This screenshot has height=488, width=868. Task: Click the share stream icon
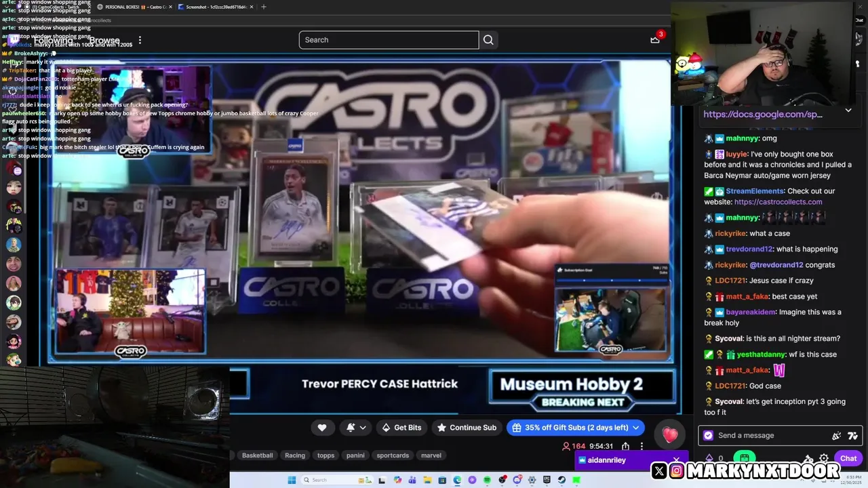point(625,446)
